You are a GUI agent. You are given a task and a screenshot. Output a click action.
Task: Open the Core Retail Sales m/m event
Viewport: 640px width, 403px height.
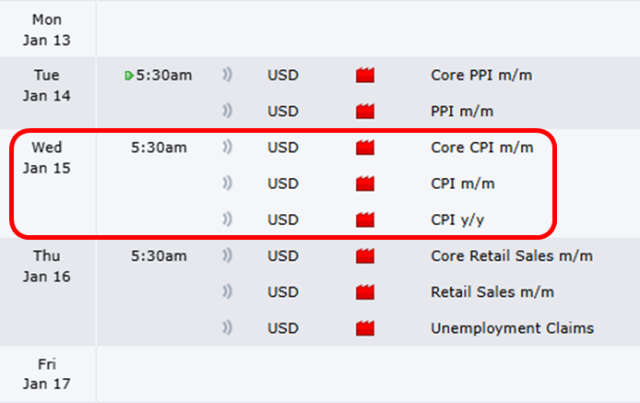click(511, 256)
